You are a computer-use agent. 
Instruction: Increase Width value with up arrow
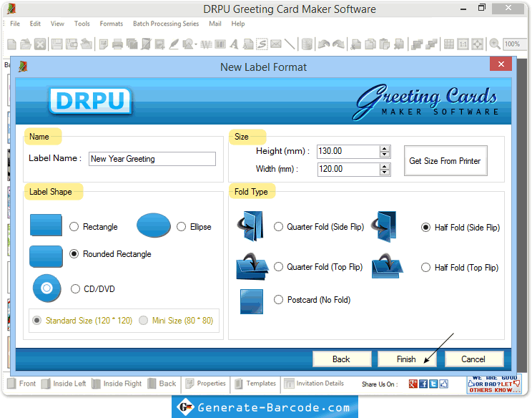click(x=385, y=166)
